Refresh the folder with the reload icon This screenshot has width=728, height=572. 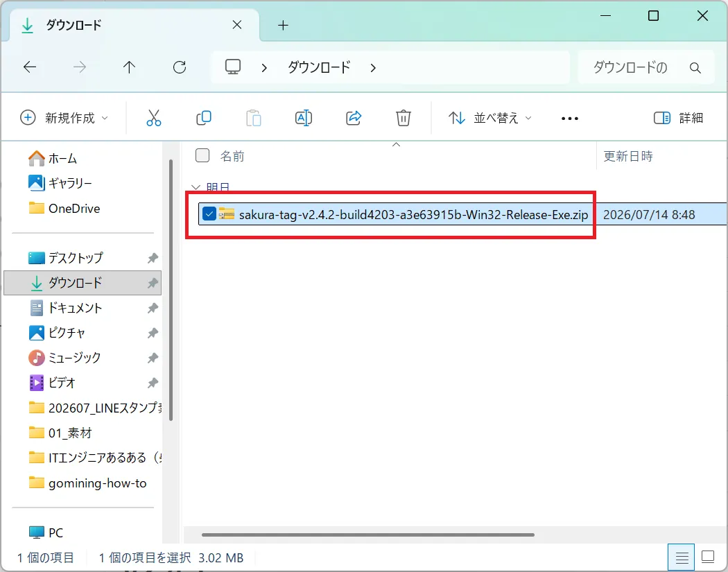(x=180, y=67)
